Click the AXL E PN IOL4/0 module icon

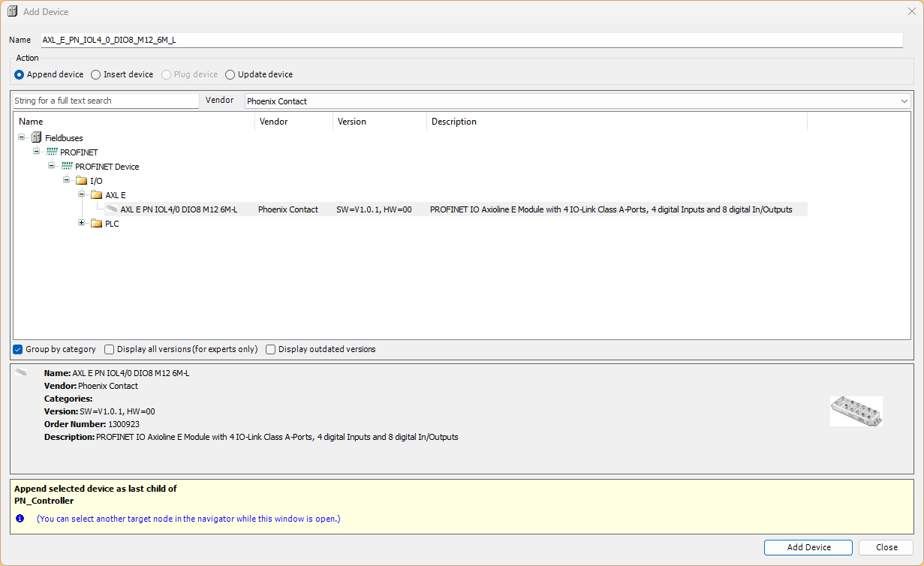111,209
